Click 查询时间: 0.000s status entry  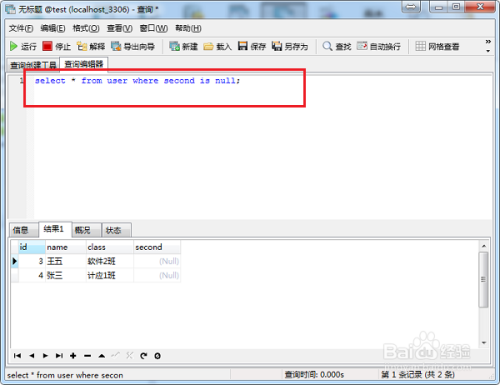point(314,375)
